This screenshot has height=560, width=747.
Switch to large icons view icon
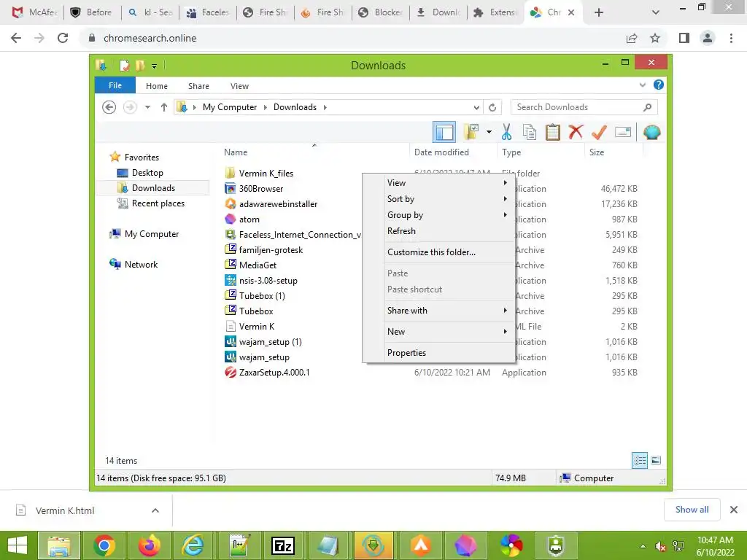pyautogui.click(x=656, y=460)
